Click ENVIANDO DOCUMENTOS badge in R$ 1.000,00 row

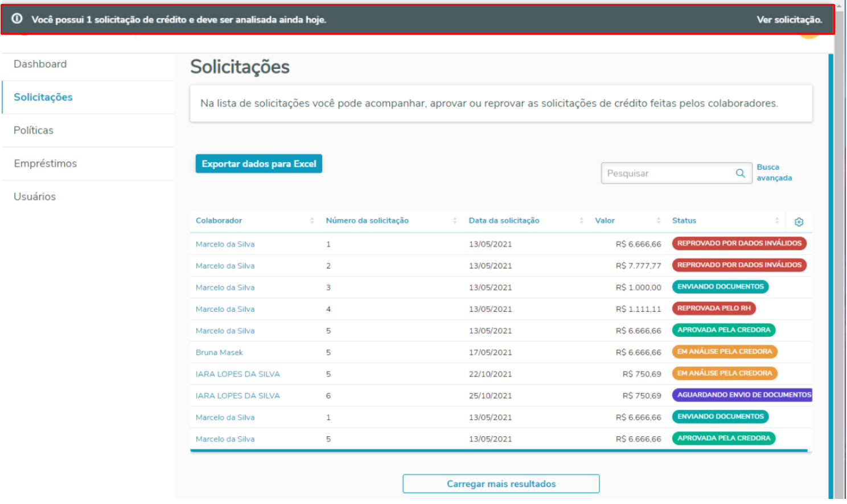click(x=721, y=287)
